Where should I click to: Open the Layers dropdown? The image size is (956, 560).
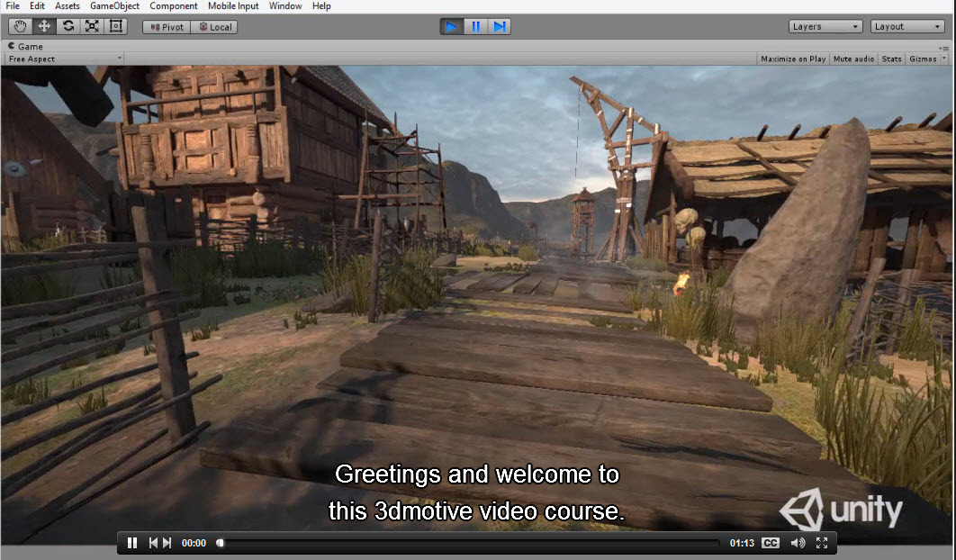pyautogui.click(x=825, y=27)
